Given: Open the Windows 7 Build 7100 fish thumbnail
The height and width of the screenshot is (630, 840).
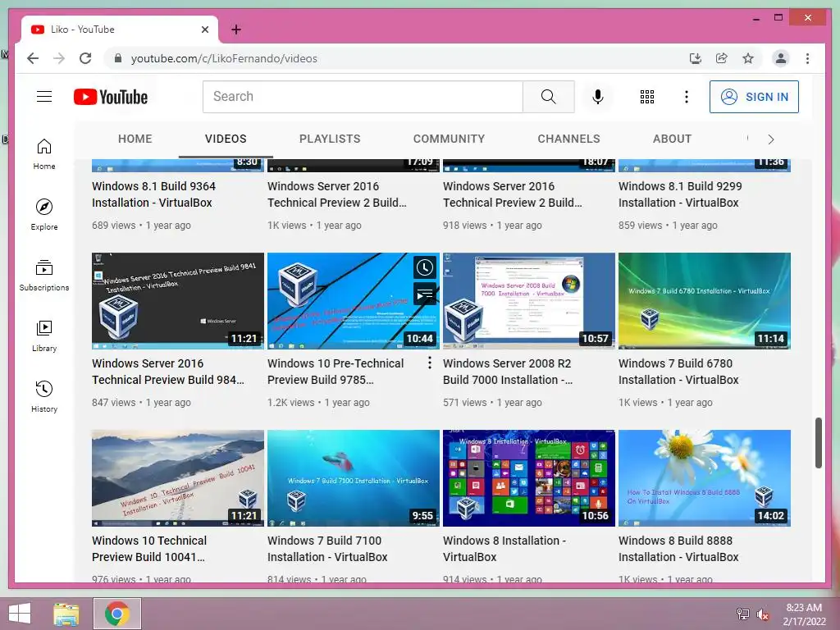Looking at the screenshot, I should [x=354, y=478].
